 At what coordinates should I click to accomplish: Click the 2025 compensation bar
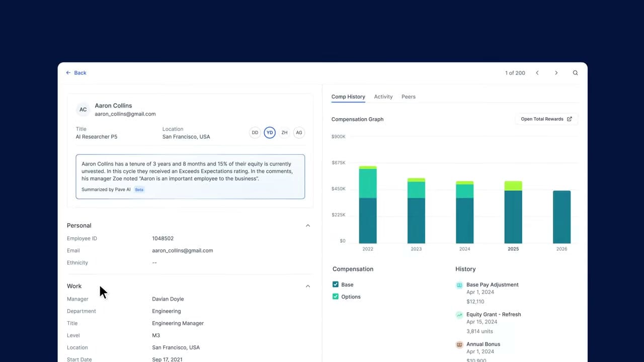pyautogui.click(x=513, y=212)
